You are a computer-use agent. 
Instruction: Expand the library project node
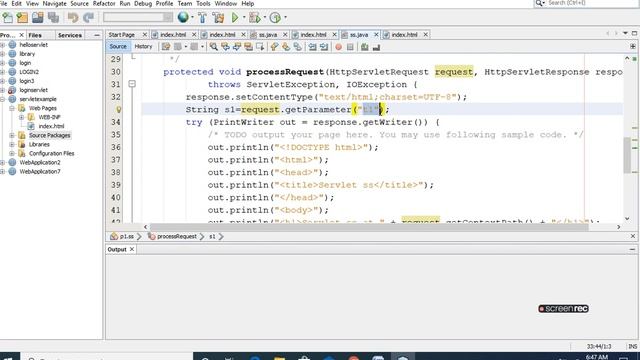click(x=2, y=54)
